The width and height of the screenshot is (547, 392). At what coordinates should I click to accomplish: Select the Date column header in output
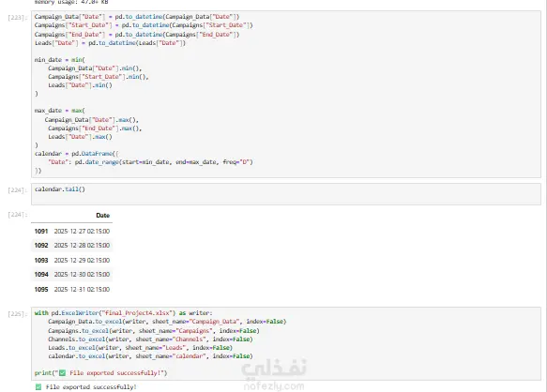tap(102, 216)
